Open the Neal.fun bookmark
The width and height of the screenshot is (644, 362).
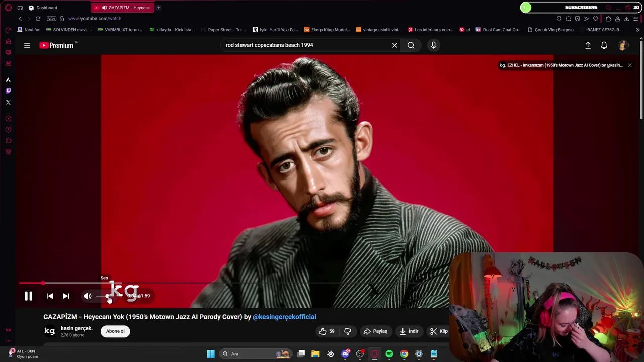coord(29,30)
